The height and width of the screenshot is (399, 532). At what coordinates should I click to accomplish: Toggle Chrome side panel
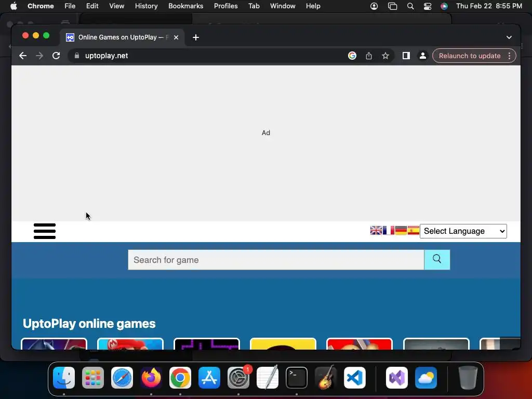click(406, 56)
